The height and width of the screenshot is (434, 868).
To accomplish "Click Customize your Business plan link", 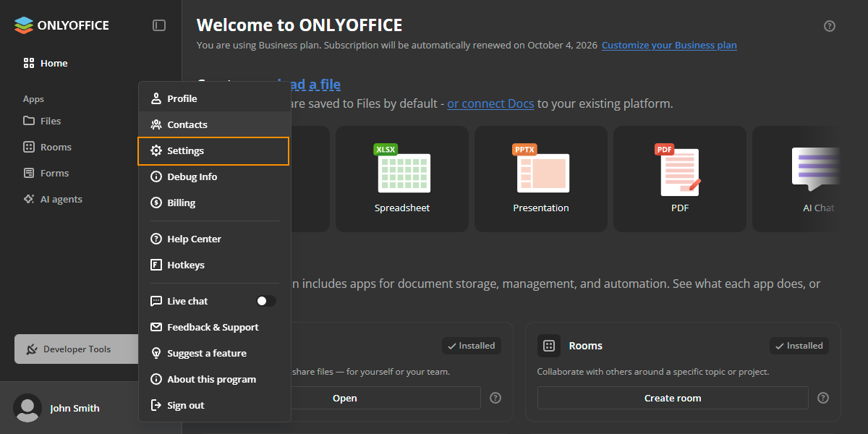I will coord(669,45).
